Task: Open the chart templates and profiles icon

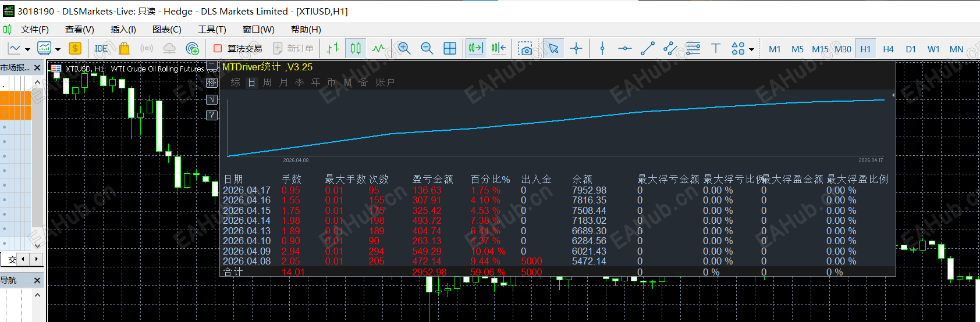Action: pyautogui.click(x=44, y=49)
